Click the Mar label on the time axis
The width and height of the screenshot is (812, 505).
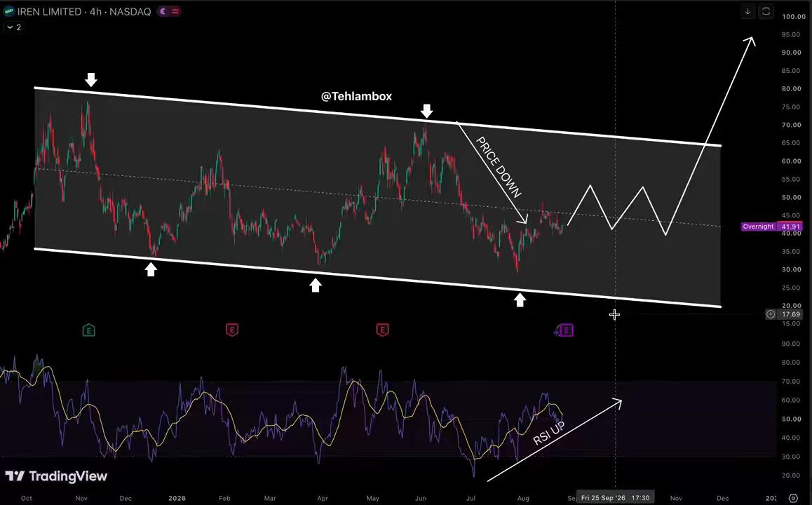pos(270,498)
